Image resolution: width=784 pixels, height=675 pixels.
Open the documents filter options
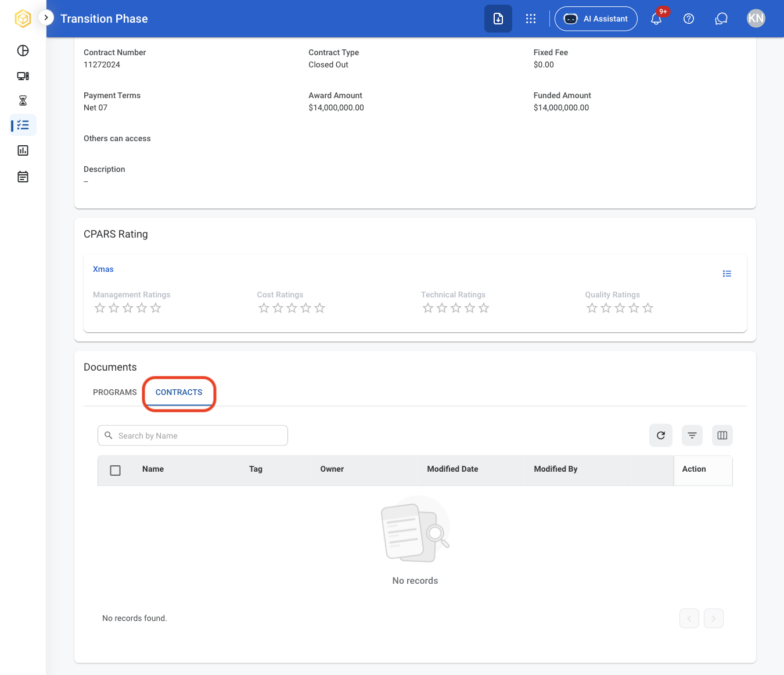692,435
